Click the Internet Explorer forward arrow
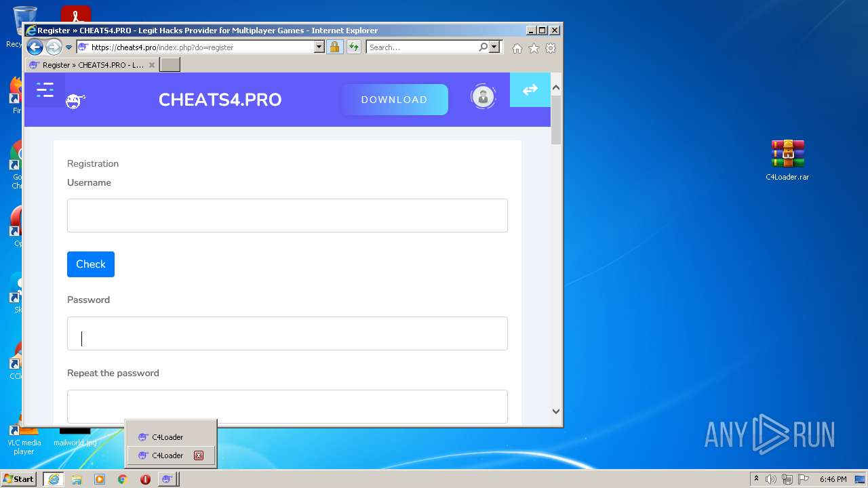 [x=54, y=47]
